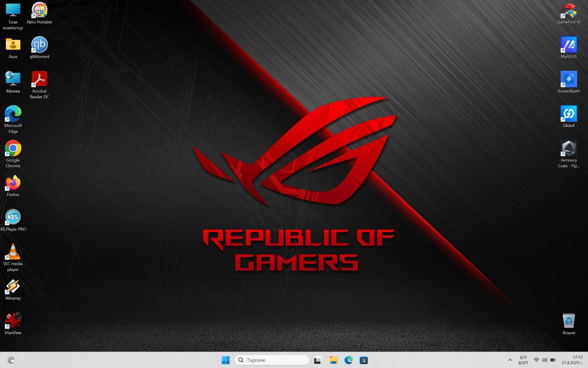Open the 'Този компютър' desktop icon
Image resolution: width=588 pixels, height=368 pixels.
coord(13,16)
